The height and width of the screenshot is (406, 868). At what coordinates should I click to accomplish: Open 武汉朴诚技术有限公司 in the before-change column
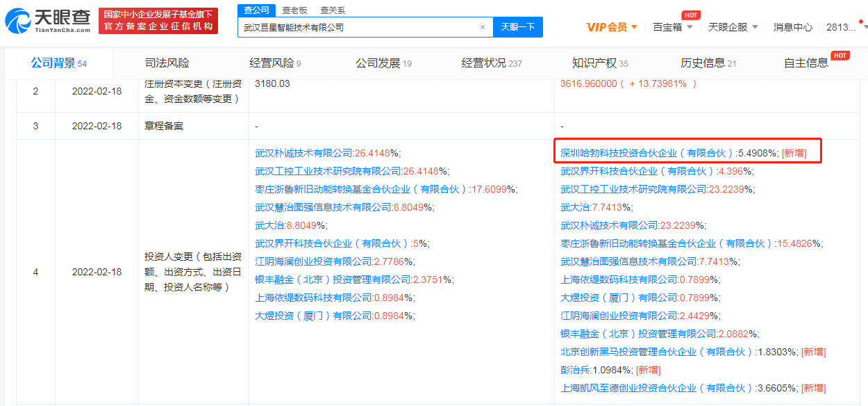(303, 152)
